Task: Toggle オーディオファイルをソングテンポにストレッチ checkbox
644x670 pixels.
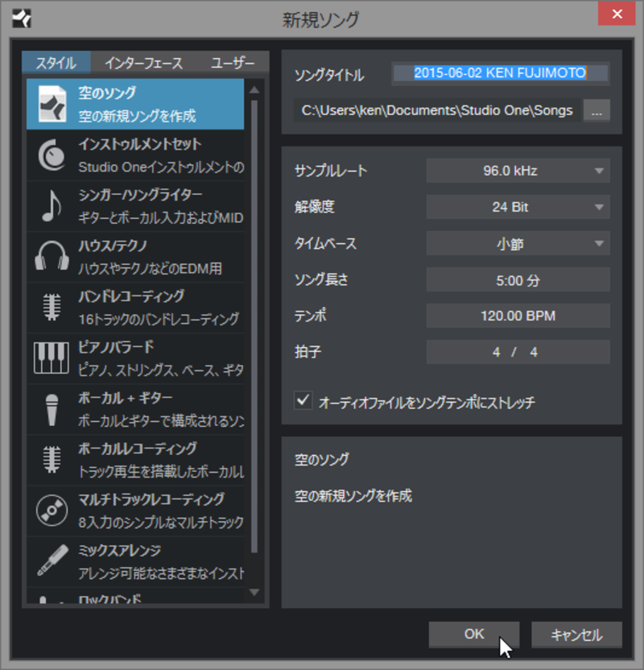Action: click(x=303, y=400)
